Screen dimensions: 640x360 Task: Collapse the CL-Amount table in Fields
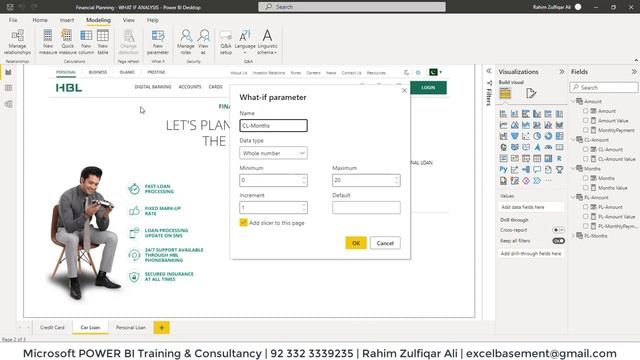[x=573, y=140]
